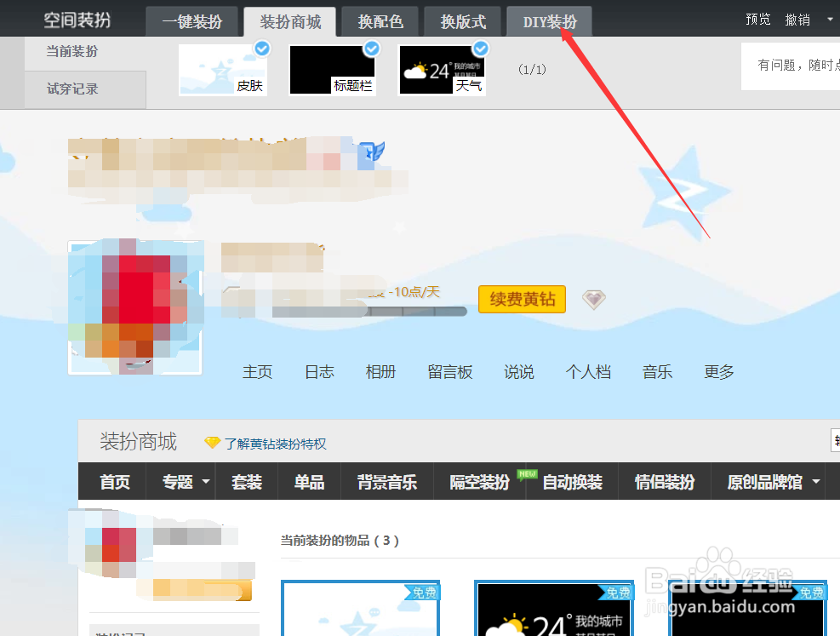Open the 一键装扮 tab
The image size is (840, 636).
[x=191, y=21]
